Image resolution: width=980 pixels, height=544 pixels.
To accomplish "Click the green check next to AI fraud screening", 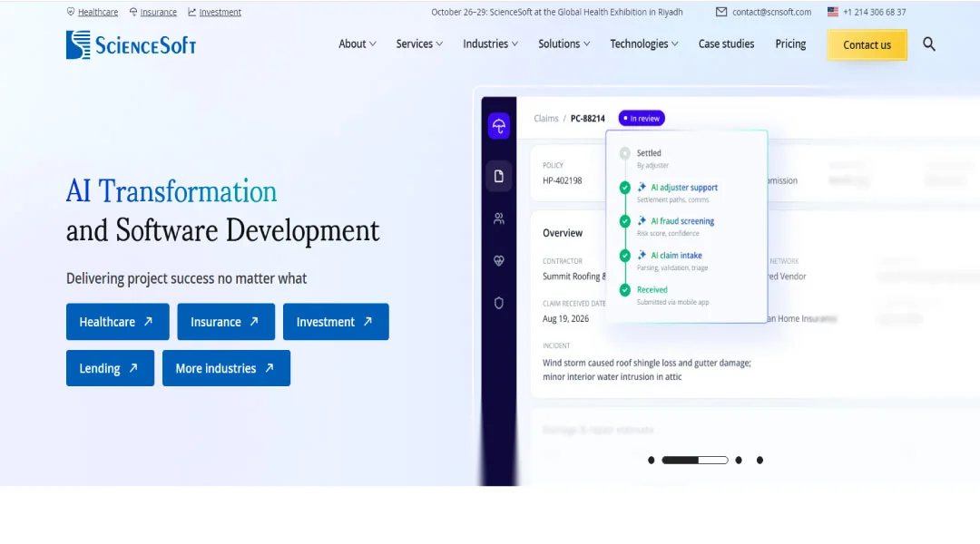I will tap(624, 222).
